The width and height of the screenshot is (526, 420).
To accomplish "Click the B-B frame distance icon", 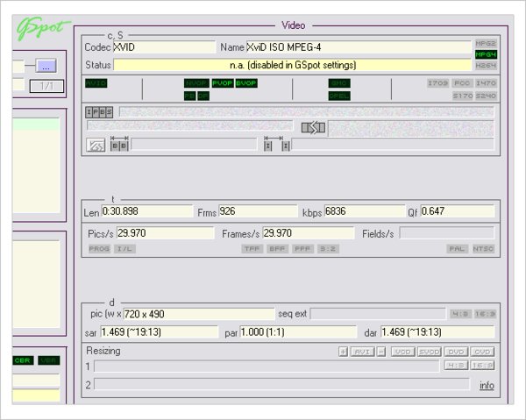I will click(119, 144).
